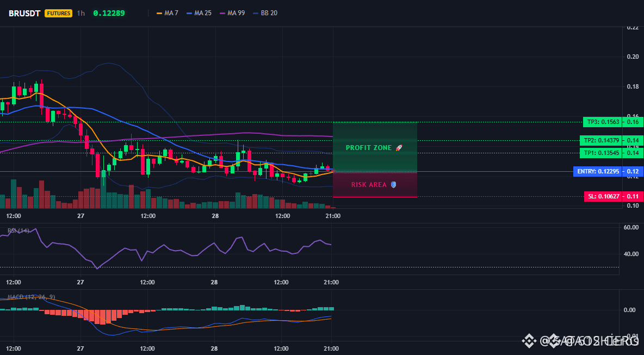Select the TP2: 0.14379 price label
The width and height of the screenshot is (644, 355).
pos(600,140)
